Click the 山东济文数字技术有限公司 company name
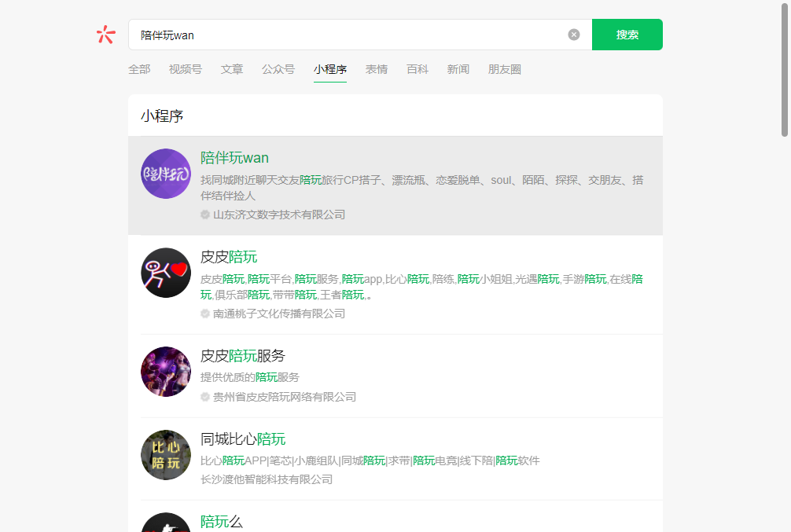This screenshot has height=532, width=791. pyautogui.click(x=279, y=215)
